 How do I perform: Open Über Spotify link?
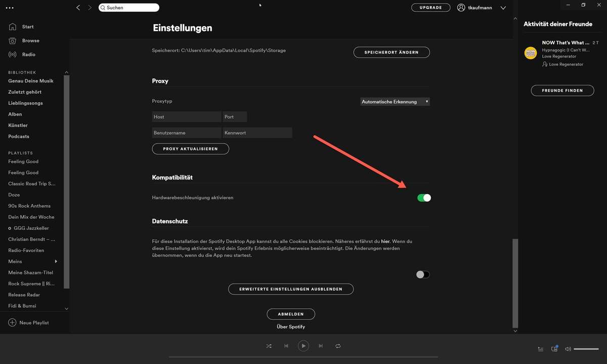pos(291,327)
